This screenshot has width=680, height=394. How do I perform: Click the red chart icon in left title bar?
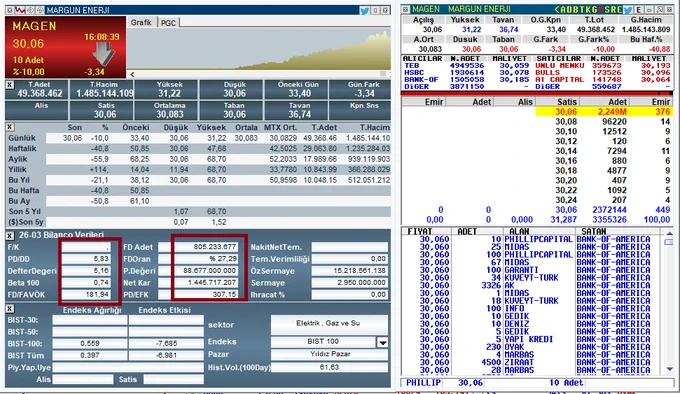coord(20,10)
